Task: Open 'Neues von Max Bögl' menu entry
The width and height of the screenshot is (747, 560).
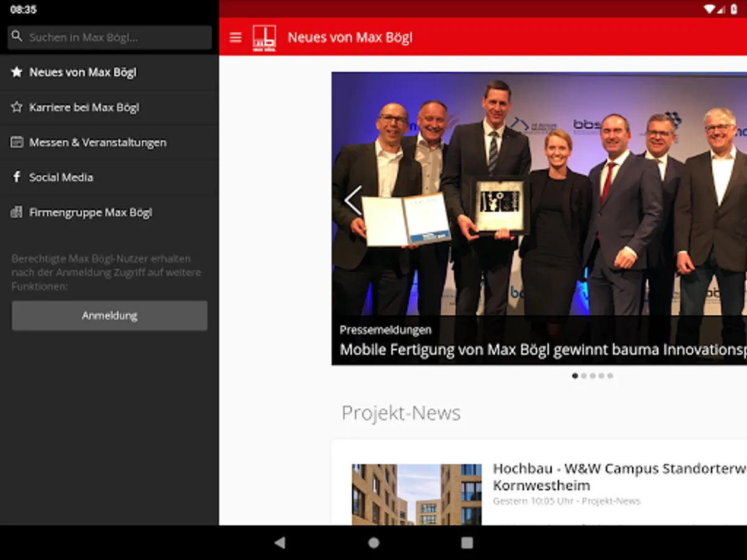Action: pyautogui.click(x=110, y=72)
